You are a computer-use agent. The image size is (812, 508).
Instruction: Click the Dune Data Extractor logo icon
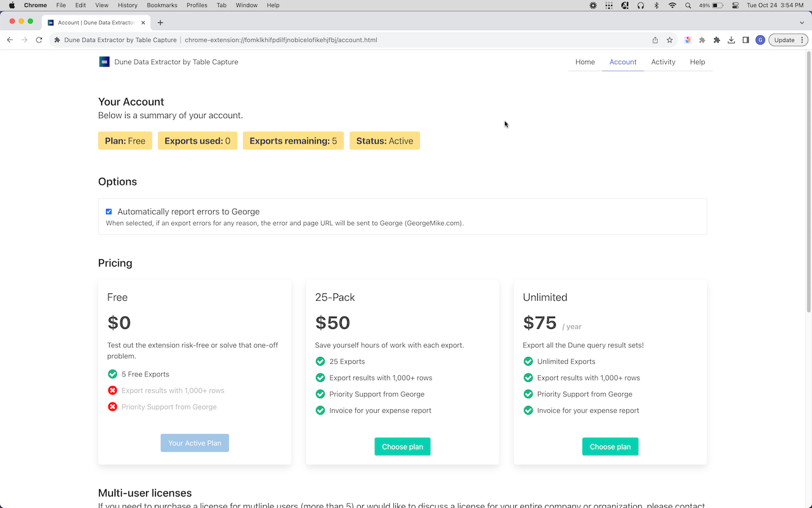tap(105, 62)
